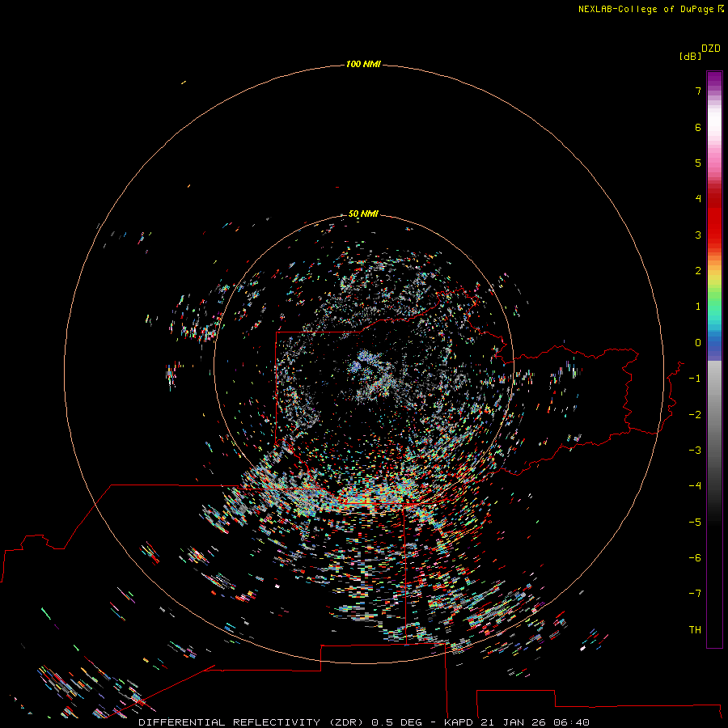Click the -2 value on the color scale
Screen dimensions: 728x728
[695, 415]
